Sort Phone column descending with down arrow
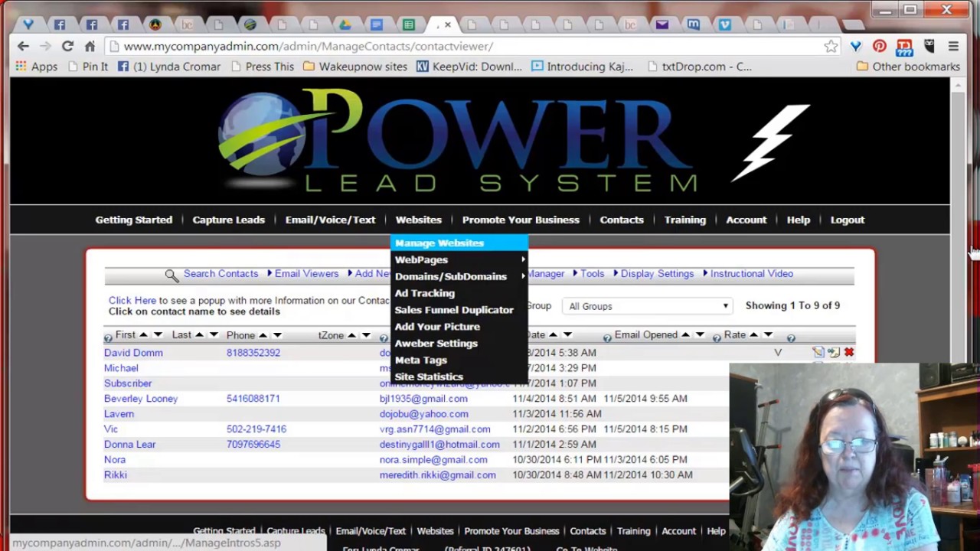The width and height of the screenshot is (980, 551). [x=277, y=335]
